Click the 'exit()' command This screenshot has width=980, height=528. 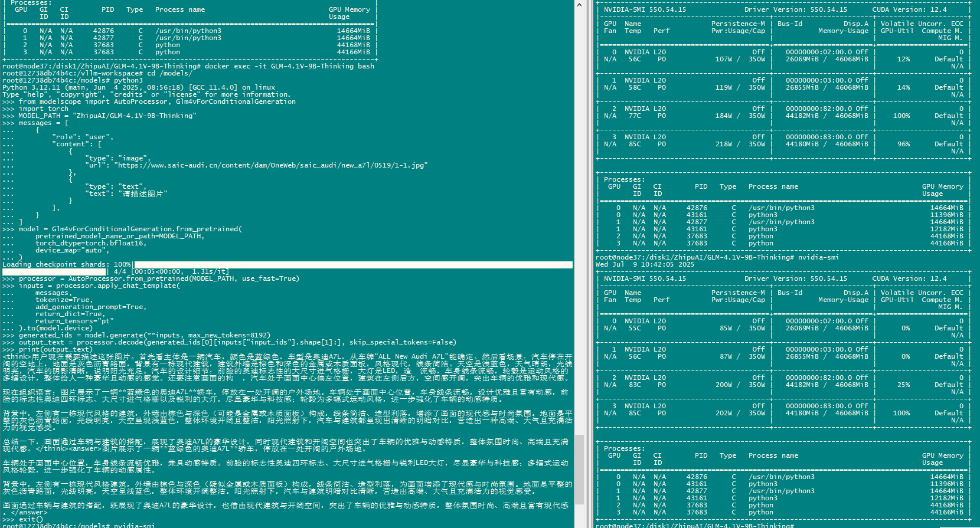(31, 519)
